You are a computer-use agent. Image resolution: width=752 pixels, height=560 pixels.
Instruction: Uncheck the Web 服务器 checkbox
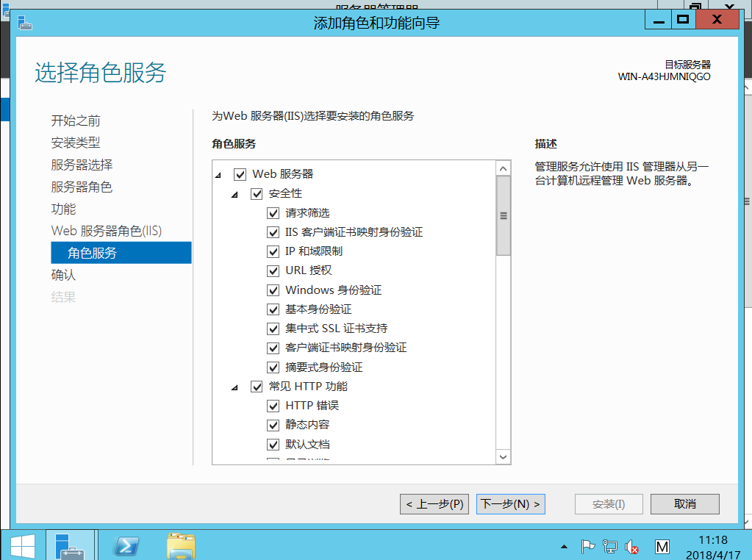point(240,174)
